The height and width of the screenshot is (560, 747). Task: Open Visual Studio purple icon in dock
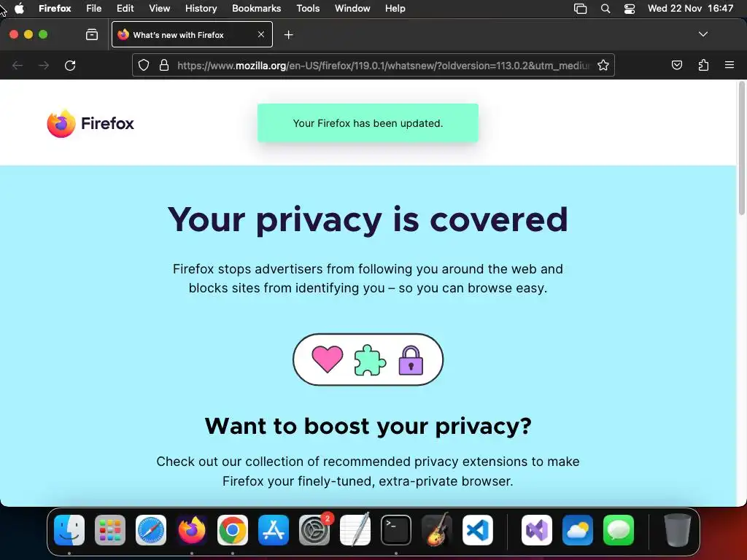tap(537, 529)
